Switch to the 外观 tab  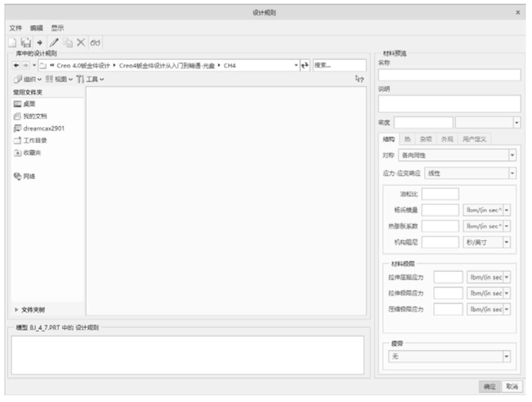click(447, 139)
